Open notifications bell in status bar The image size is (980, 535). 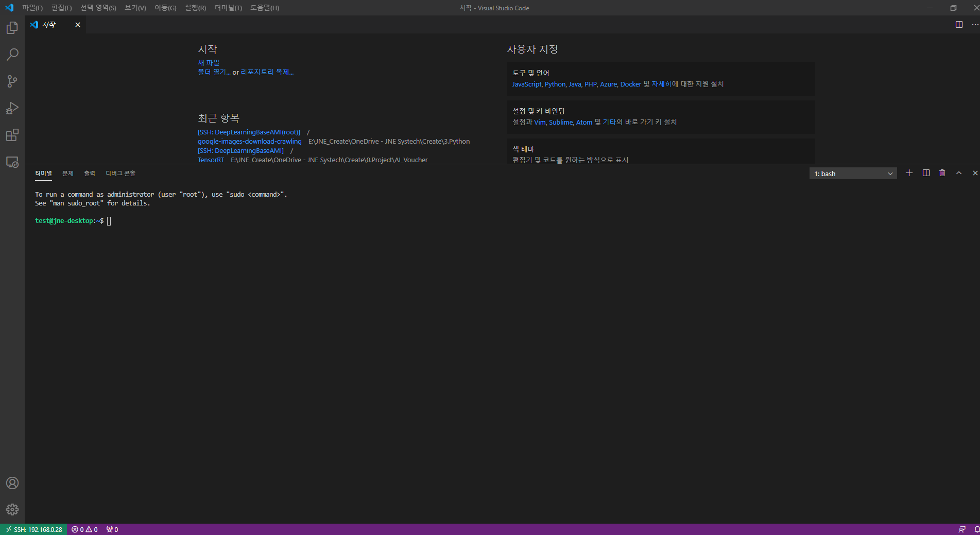pos(976,529)
